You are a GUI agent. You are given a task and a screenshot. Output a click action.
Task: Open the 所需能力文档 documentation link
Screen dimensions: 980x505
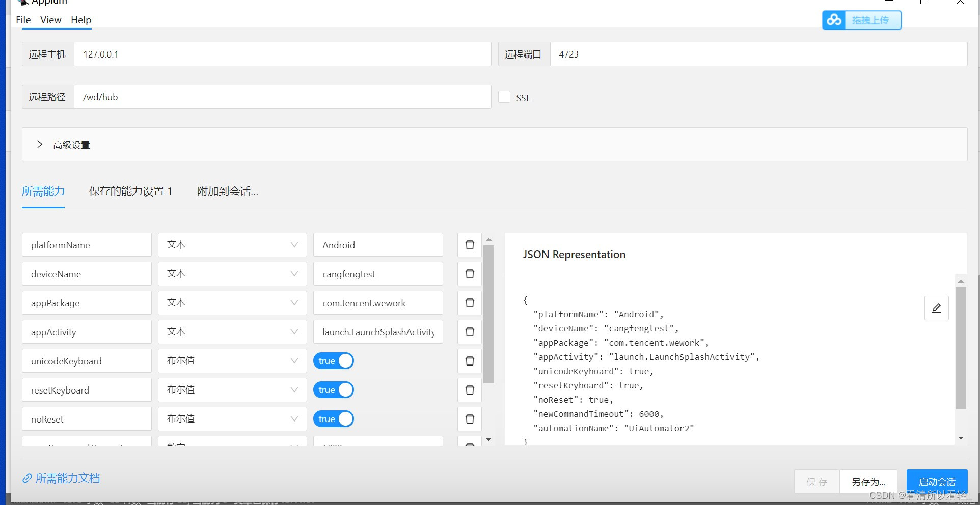[61, 478]
